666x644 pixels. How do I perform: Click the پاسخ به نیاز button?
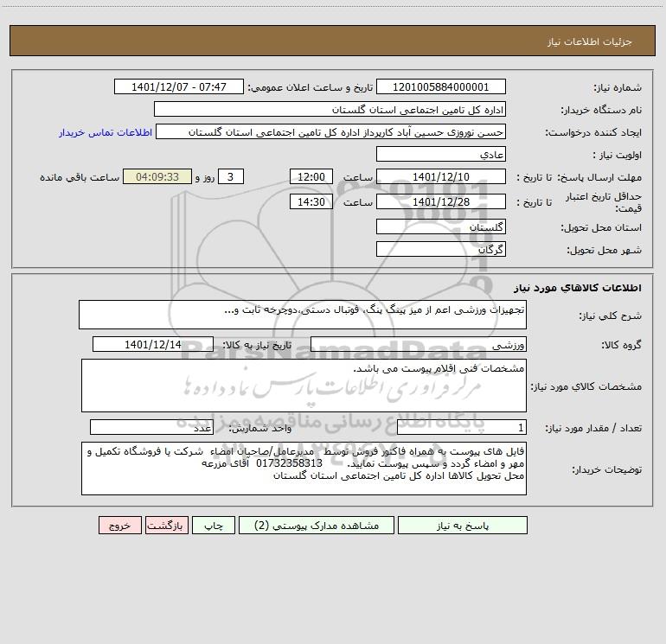[x=463, y=525]
